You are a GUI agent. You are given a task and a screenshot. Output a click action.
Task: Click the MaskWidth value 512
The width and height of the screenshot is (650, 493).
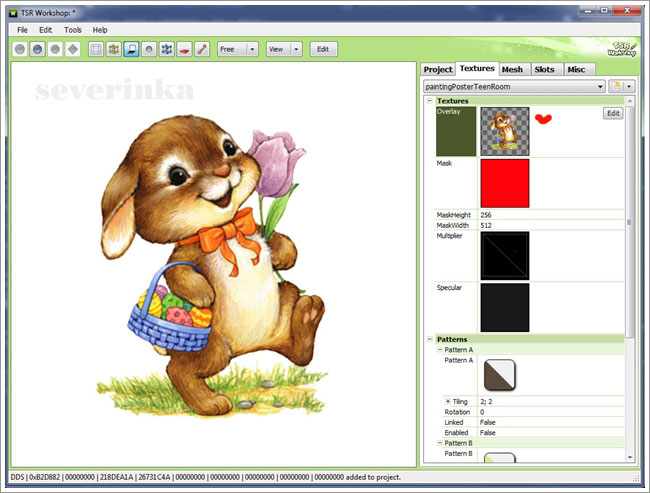click(486, 225)
